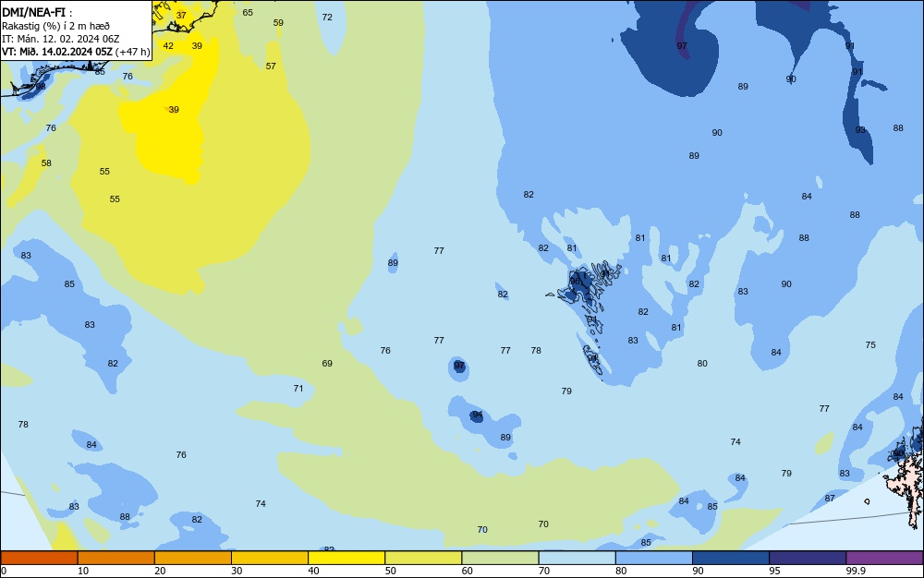Select the 30–40 golden legend swatch
Screen dimensions: 924x578
point(270,558)
